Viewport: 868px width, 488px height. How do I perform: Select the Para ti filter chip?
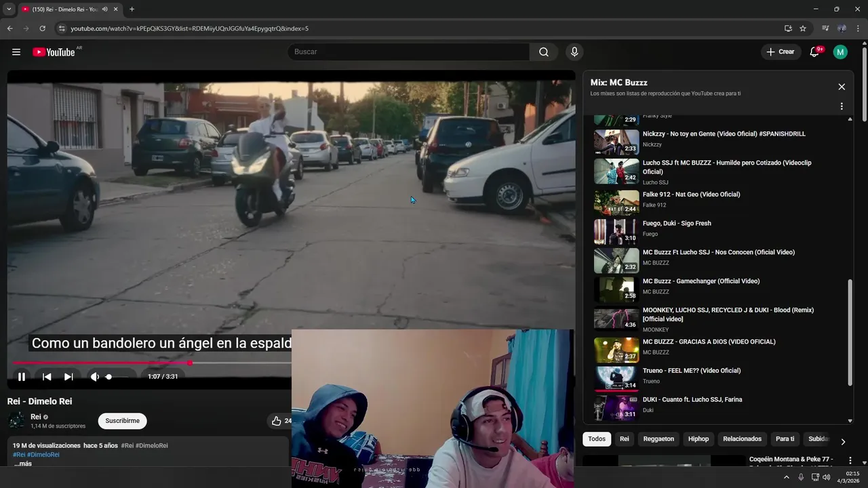click(x=785, y=439)
